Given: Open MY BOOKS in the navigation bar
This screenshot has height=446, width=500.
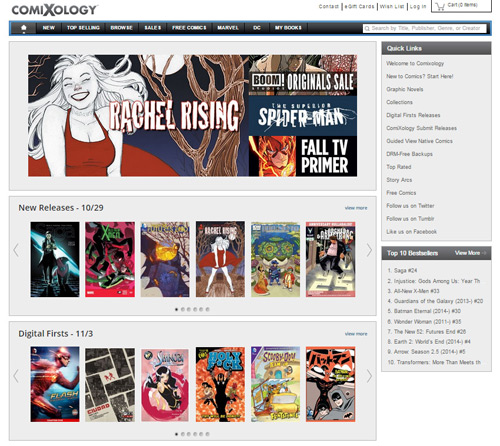Looking at the screenshot, I should point(288,28).
